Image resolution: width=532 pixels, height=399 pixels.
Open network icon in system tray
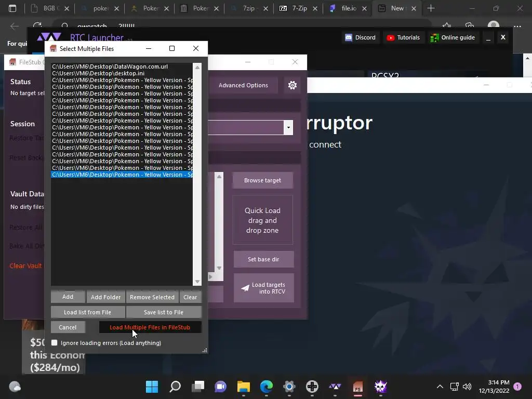pyautogui.click(x=454, y=387)
